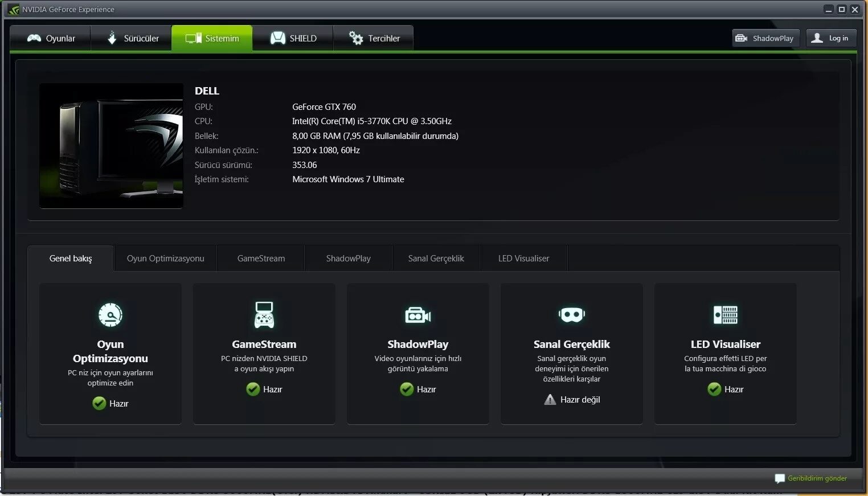
Task: Click Microsoft Windows 7 Ultimate text
Action: tap(348, 179)
